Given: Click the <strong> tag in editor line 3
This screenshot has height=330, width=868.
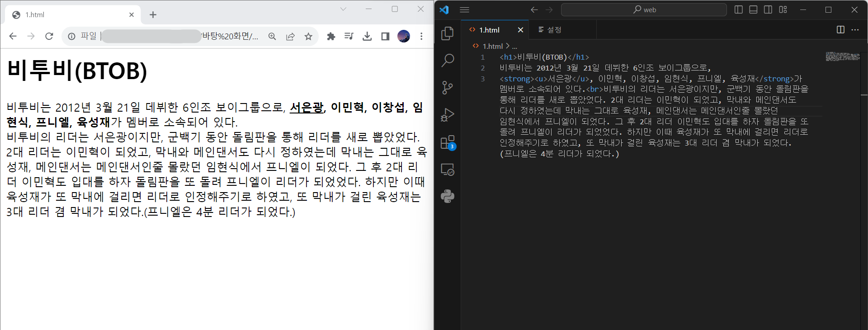Looking at the screenshot, I should [x=517, y=79].
